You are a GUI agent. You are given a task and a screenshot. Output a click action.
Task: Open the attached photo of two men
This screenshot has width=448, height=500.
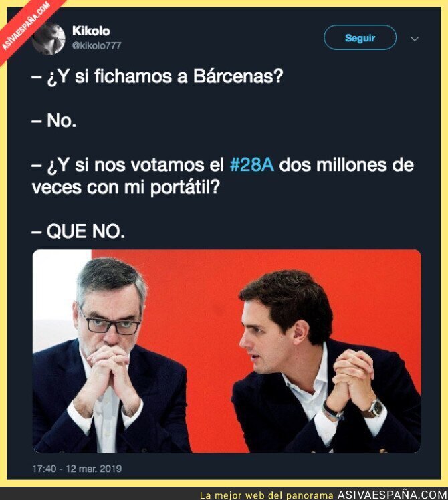(227, 351)
